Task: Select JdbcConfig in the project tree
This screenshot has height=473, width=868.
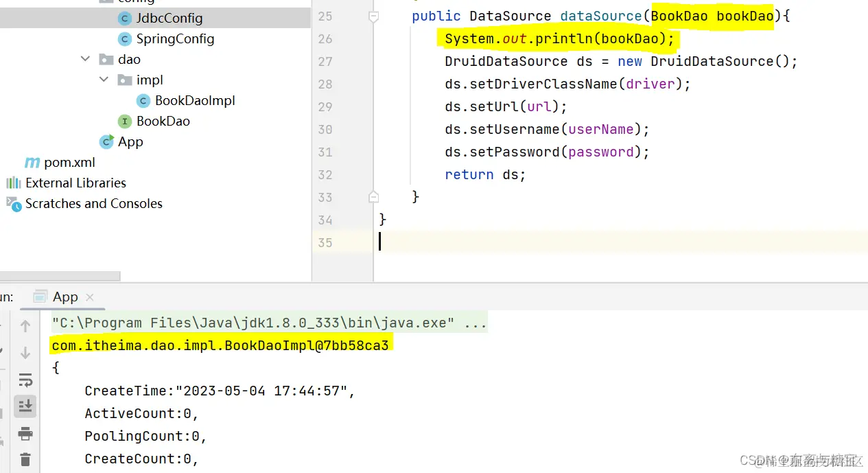Action: coord(169,19)
